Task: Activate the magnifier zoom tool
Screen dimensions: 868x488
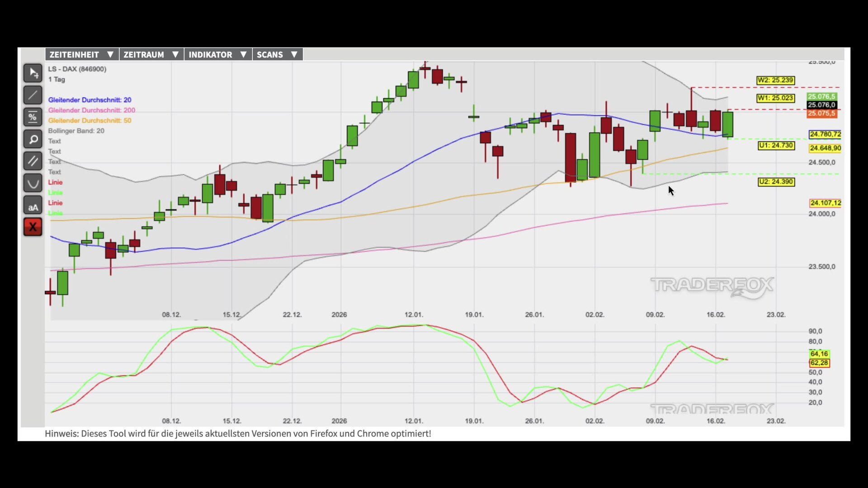Action: pyautogui.click(x=33, y=140)
